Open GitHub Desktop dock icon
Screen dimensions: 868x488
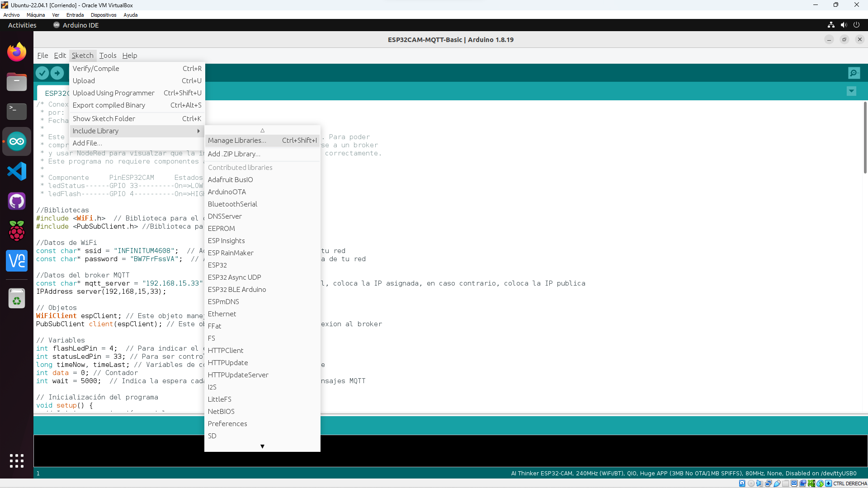pos(17,201)
